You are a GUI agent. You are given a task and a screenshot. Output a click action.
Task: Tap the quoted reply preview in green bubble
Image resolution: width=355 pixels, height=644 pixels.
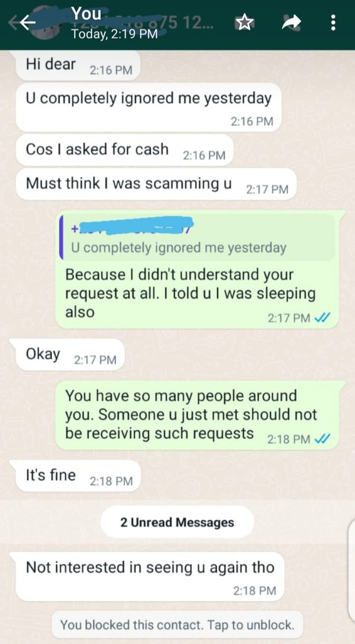[197, 238]
